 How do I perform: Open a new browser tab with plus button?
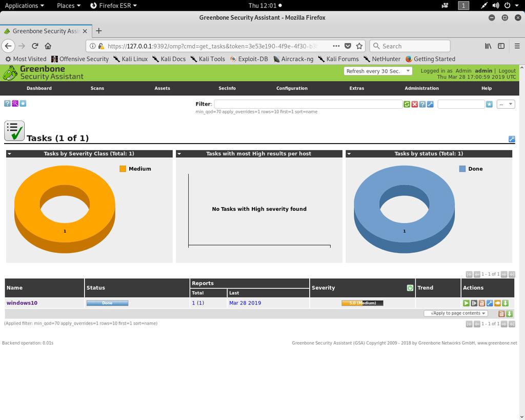coord(99,31)
